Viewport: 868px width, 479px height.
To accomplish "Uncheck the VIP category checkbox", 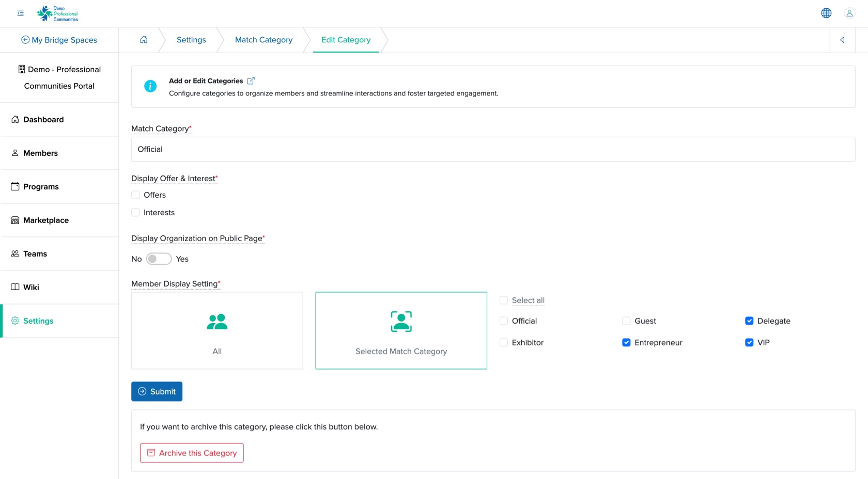I will [x=749, y=342].
